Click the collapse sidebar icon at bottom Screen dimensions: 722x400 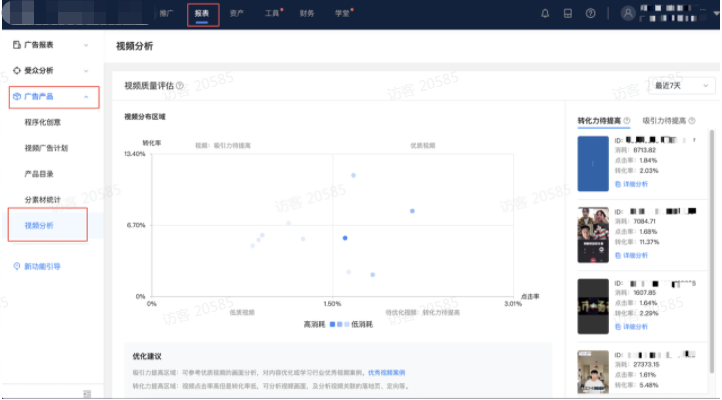(x=88, y=392)
